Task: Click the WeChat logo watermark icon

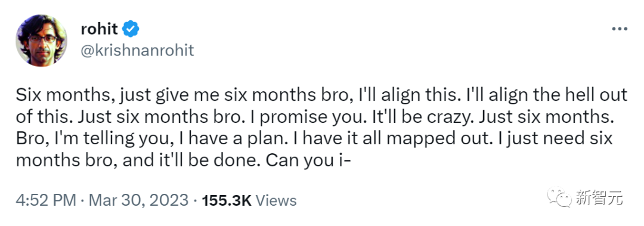Action: pyautogui.click(x=559, y=197)
